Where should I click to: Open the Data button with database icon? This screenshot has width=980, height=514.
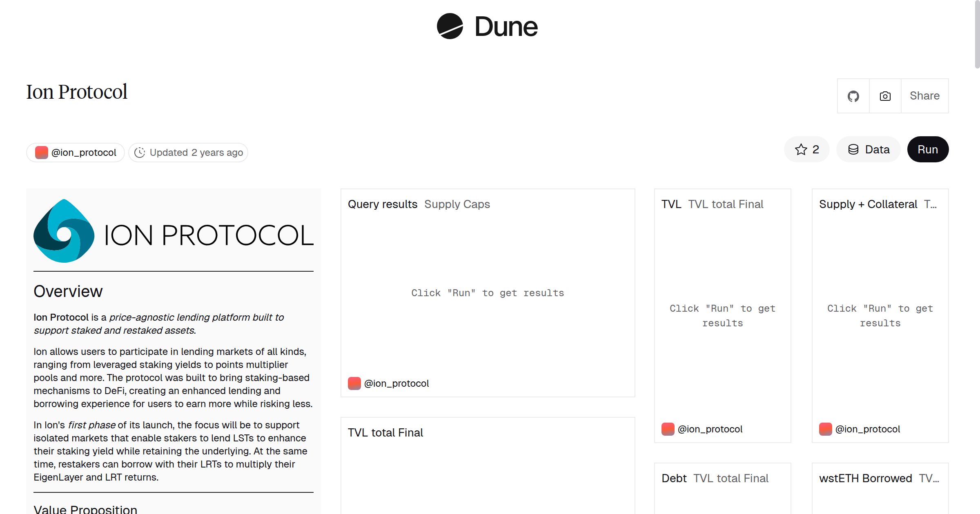point(869,150)
